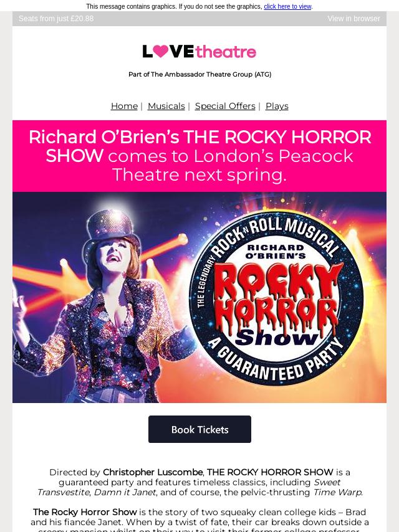
Task: Open the Musicals menu link
Action: pyautogui.click(x=166, y=106)
